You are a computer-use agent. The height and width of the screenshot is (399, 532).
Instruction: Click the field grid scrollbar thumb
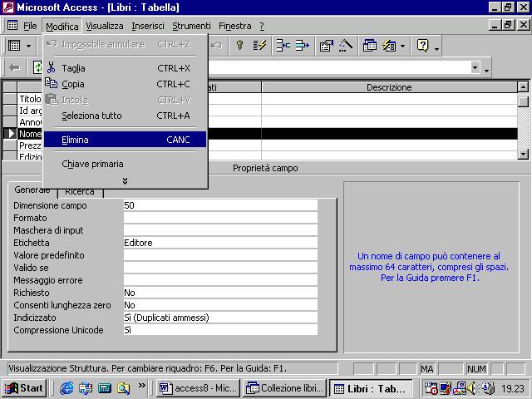click(x=523, y=101)
